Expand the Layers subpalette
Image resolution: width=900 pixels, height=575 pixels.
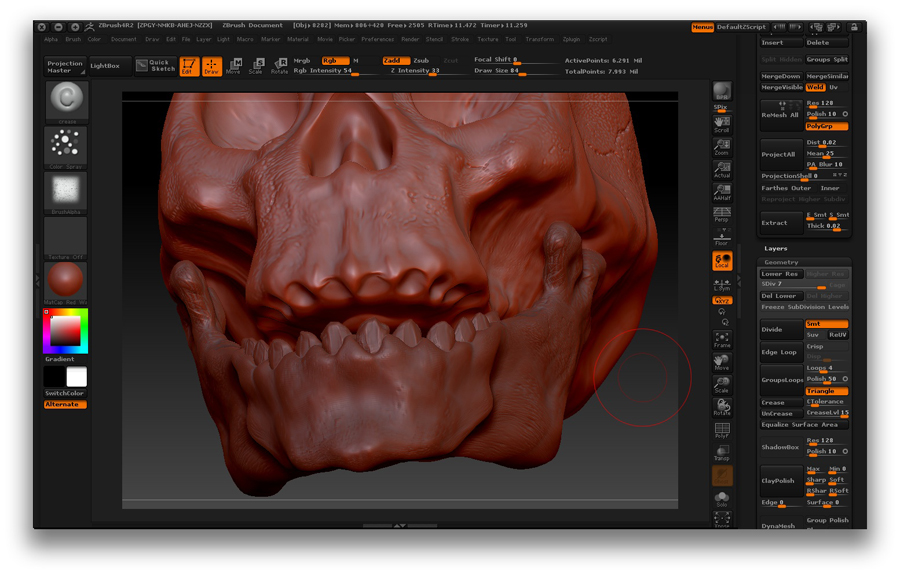(775, 248)
